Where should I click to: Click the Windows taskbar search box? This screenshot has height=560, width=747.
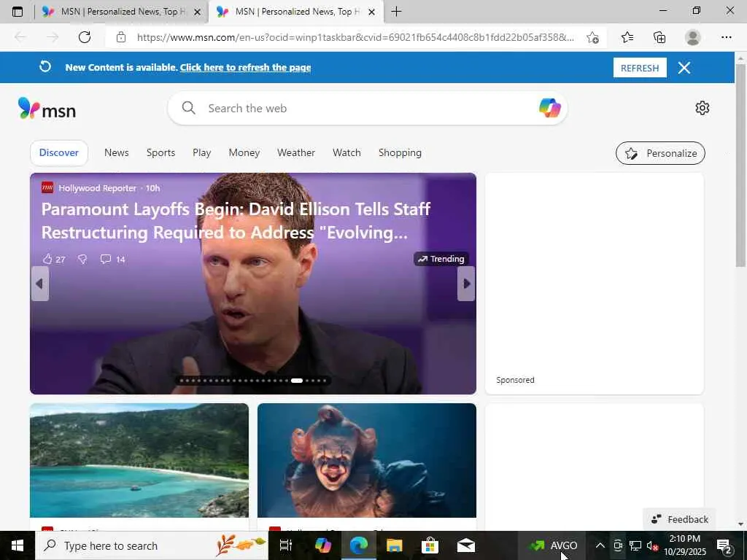[x=152, y=545]
